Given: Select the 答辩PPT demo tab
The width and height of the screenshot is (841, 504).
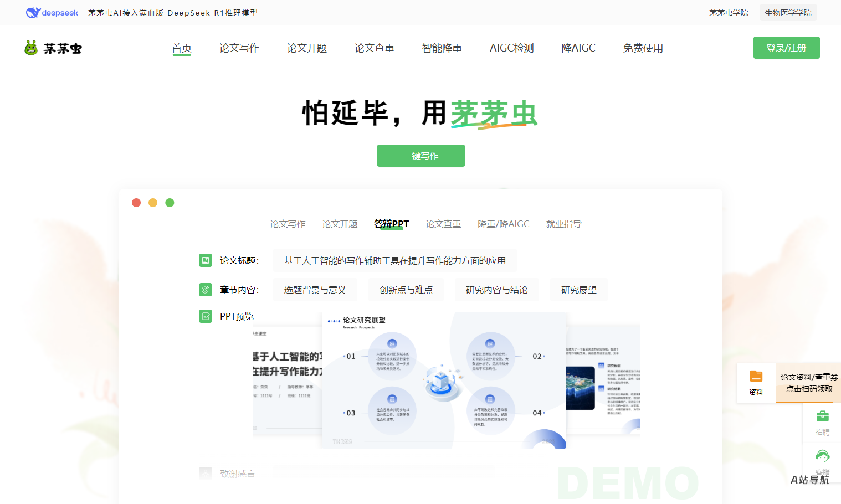Looking at the screenshot, I should [392, 224].
